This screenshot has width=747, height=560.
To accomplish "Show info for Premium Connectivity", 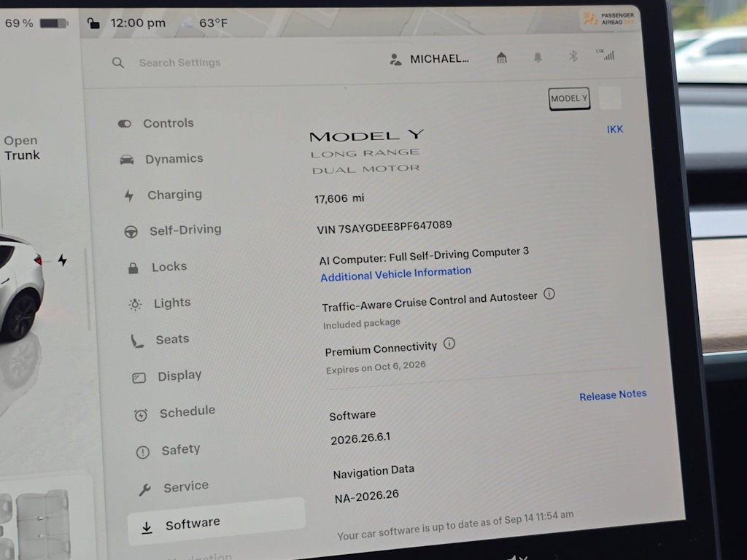I will coord(449,343).
